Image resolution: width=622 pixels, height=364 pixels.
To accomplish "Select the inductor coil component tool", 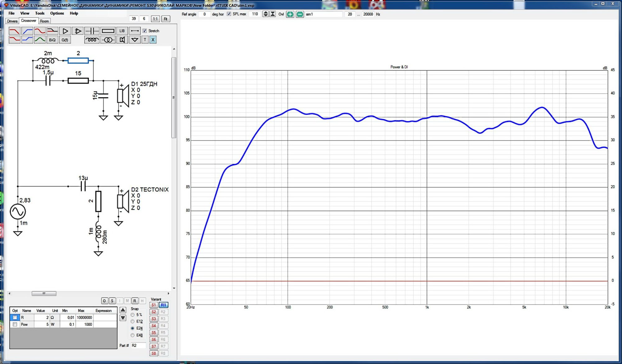I will click(92, 40).
